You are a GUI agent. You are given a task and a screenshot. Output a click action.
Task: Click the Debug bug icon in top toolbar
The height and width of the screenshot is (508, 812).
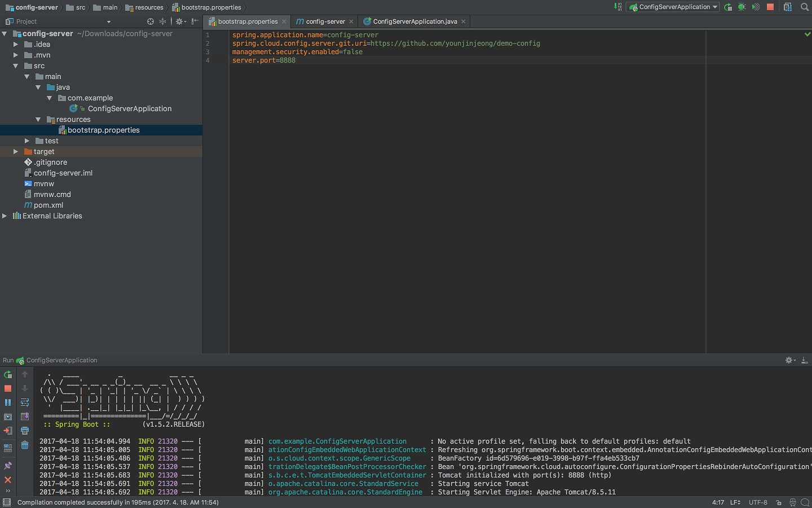point(742,7)
